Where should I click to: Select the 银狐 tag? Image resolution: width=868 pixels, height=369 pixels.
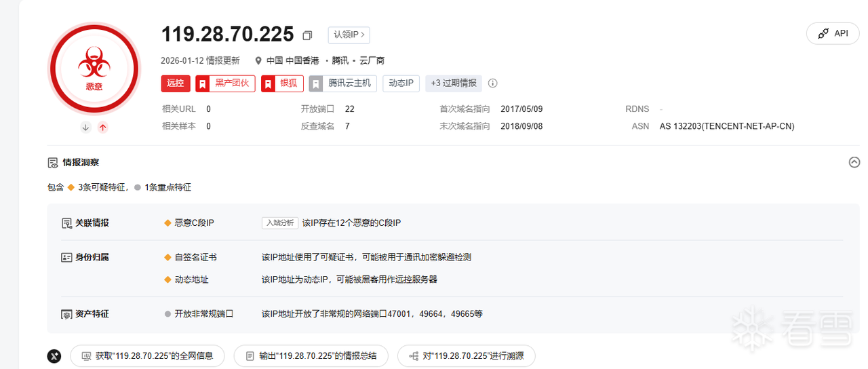tap(282, 83)
